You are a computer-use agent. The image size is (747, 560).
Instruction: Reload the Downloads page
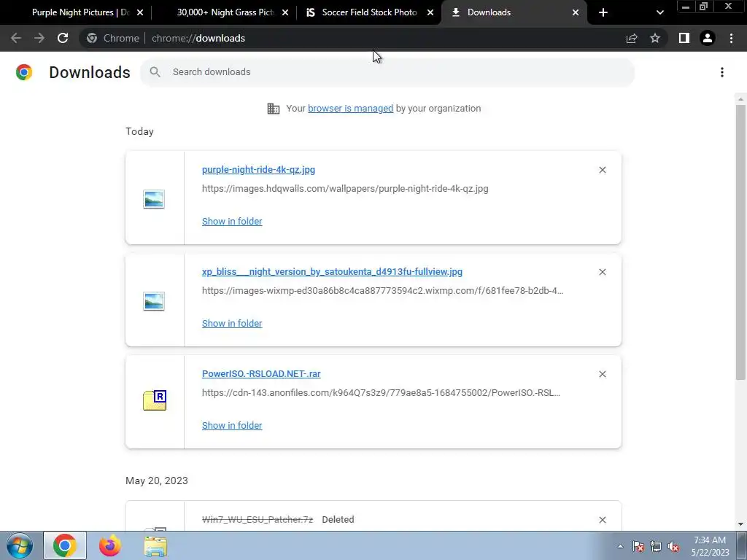pyautogui.click(x=63, y=38)
